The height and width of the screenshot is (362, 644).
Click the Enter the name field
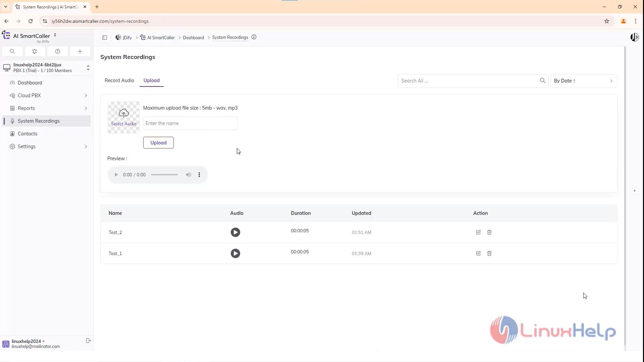pos(190,123)
